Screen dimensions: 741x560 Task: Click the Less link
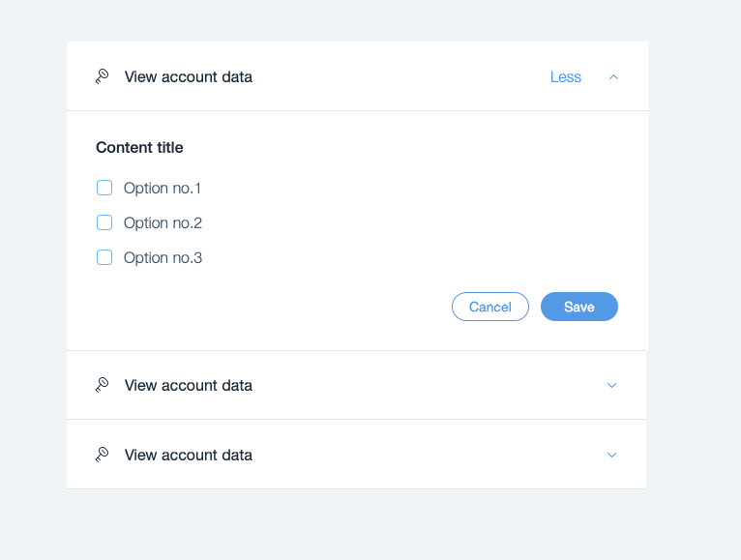pos(566,77)
